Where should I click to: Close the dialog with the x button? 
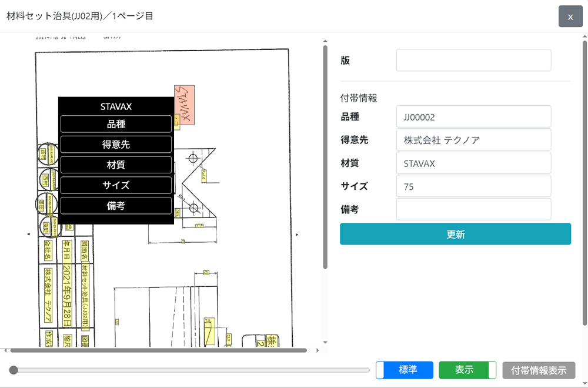click(x=570, y=16)
